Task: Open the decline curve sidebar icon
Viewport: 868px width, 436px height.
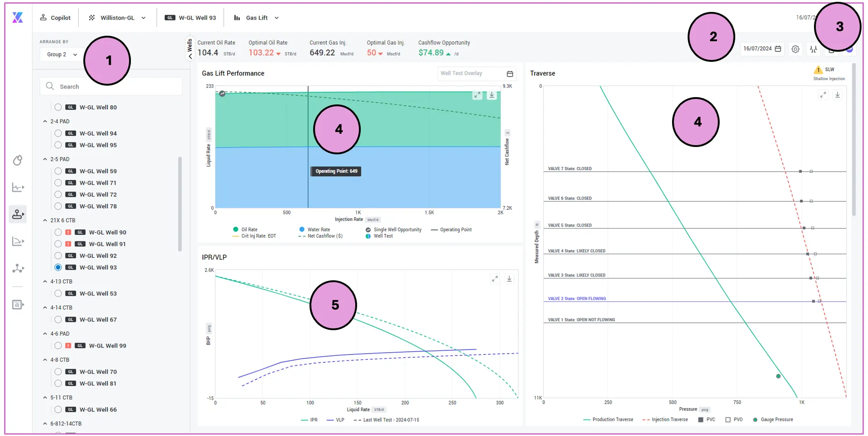Action: tap(18, 241)
